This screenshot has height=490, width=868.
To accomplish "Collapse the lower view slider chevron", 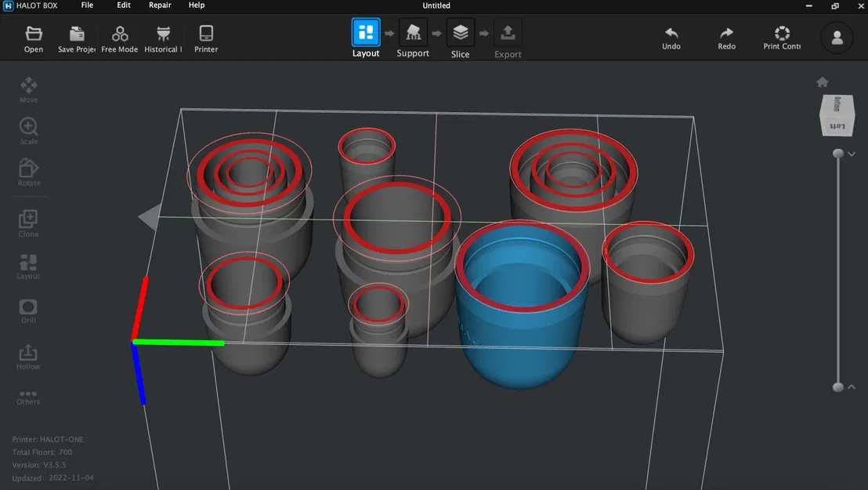I will 852,387.
